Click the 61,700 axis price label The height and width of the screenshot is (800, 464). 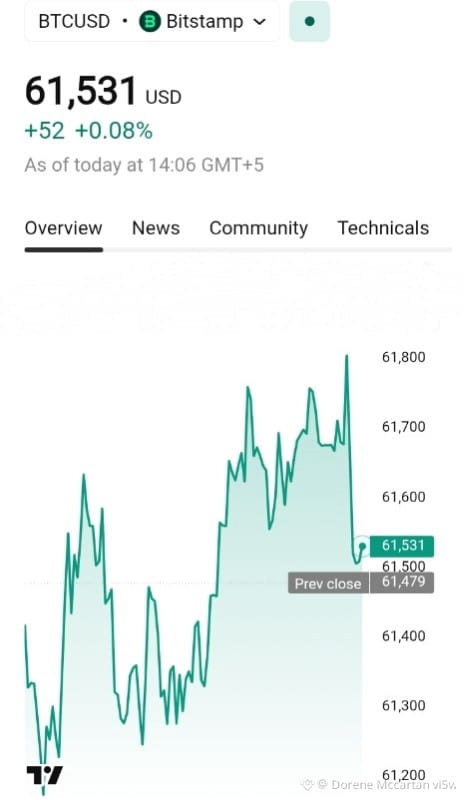[403, 427]
